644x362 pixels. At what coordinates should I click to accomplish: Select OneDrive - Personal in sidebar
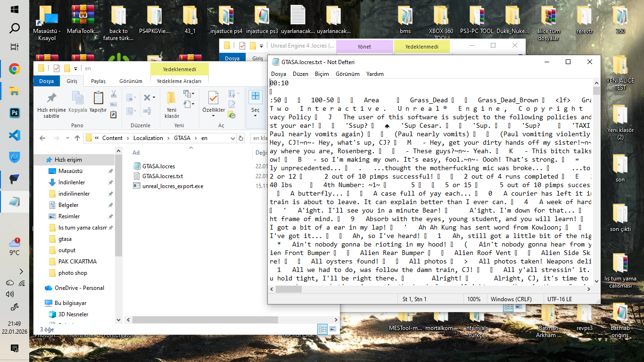tap(79, 288)
